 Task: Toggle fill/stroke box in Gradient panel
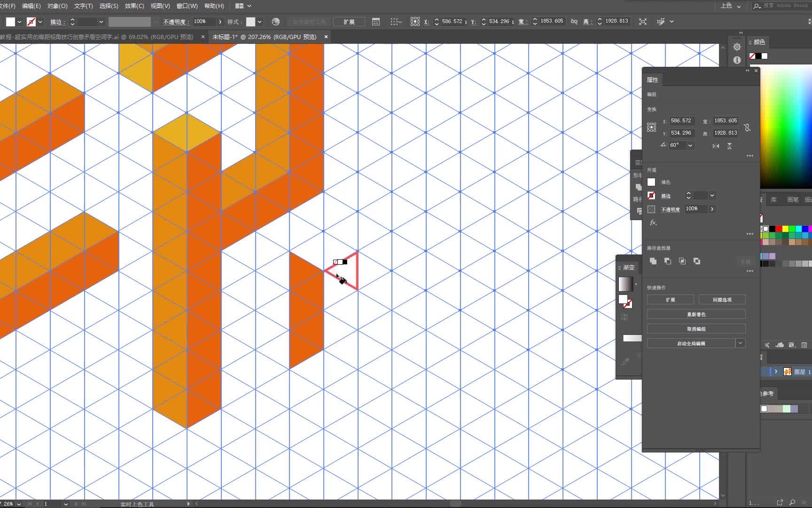point(625,301)
